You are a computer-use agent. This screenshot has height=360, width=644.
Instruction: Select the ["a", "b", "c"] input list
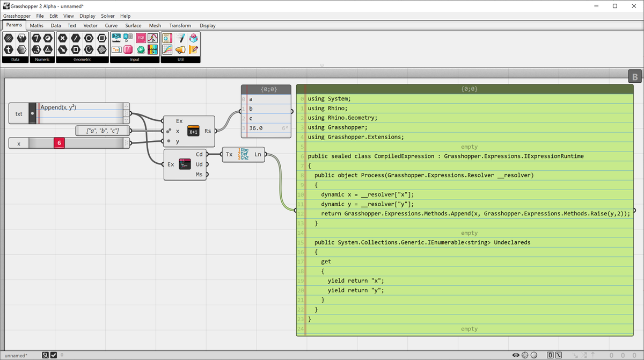point(103,131)
